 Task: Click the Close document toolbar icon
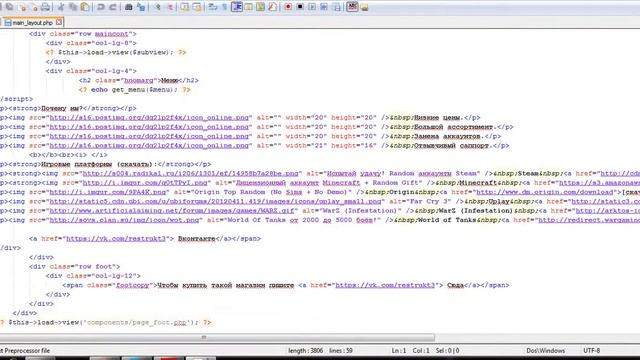click(22, 7)
